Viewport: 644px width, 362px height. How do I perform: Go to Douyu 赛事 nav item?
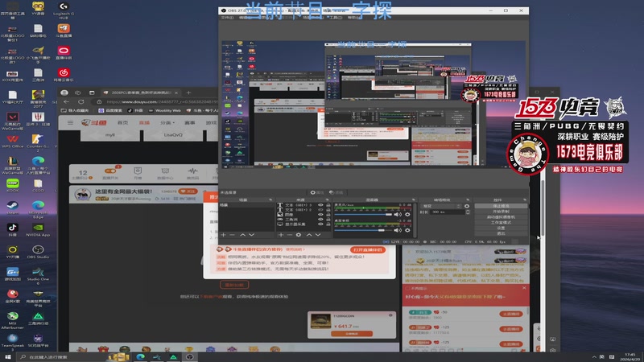(x=190, y=123)
